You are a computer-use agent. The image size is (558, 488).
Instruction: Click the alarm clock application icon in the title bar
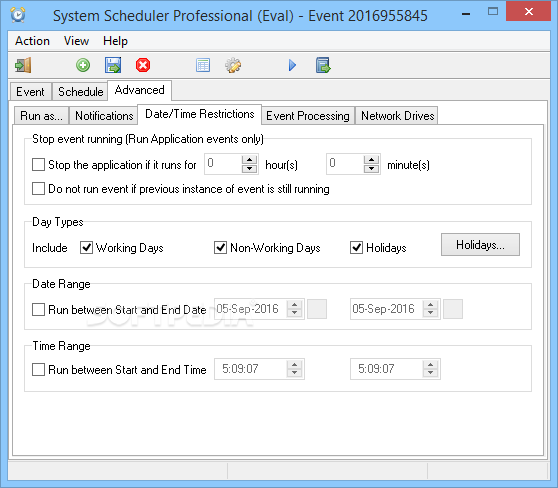point(18,15)
